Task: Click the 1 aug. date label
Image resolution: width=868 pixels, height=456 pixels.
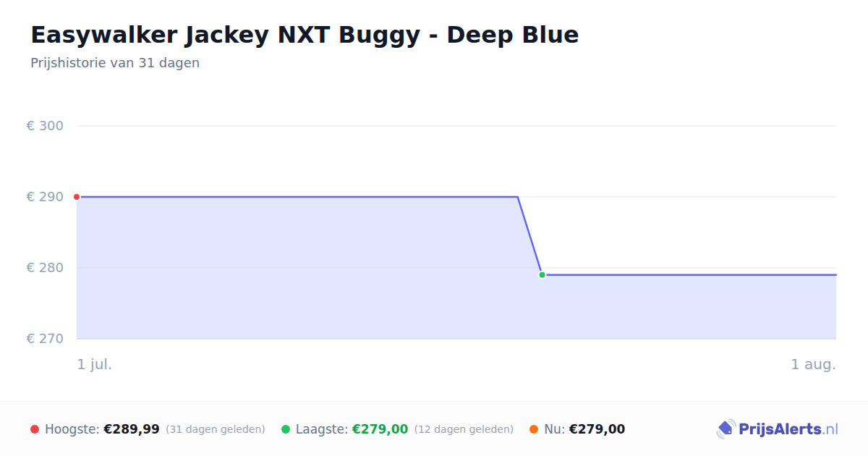Action: coord(813,364)
